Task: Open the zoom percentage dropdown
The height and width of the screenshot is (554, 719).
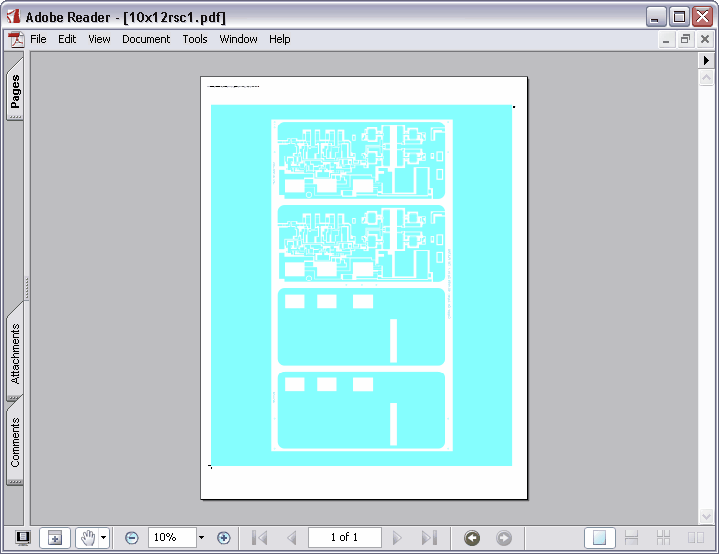Action: (201, 537)
